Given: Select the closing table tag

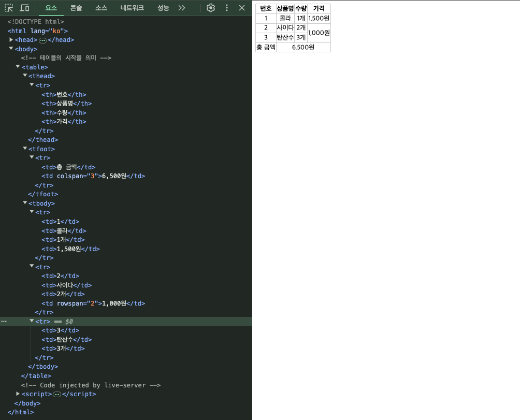Looking at the screenshot, I should (x=36, y=376).
